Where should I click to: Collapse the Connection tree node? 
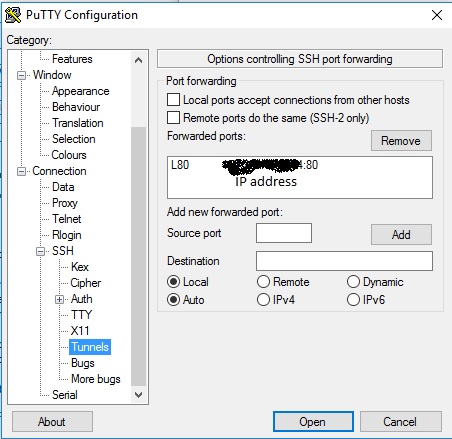[x=21, y=171]
